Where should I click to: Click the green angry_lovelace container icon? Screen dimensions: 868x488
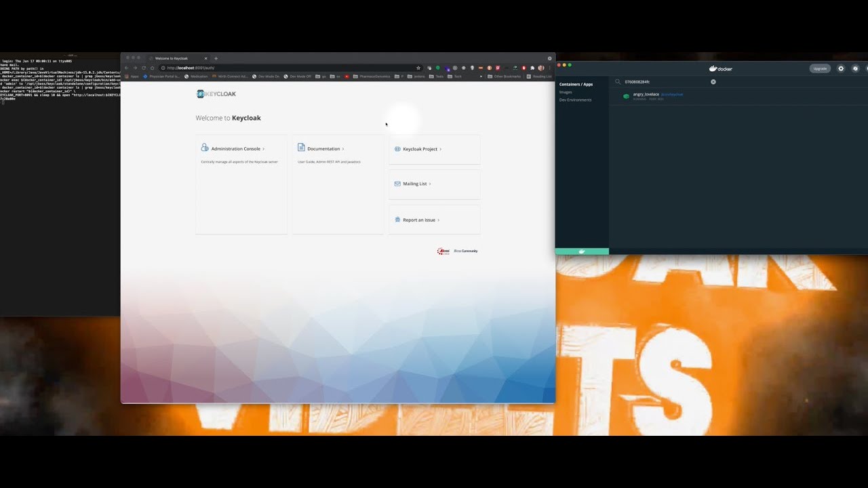tap(626, 96)
